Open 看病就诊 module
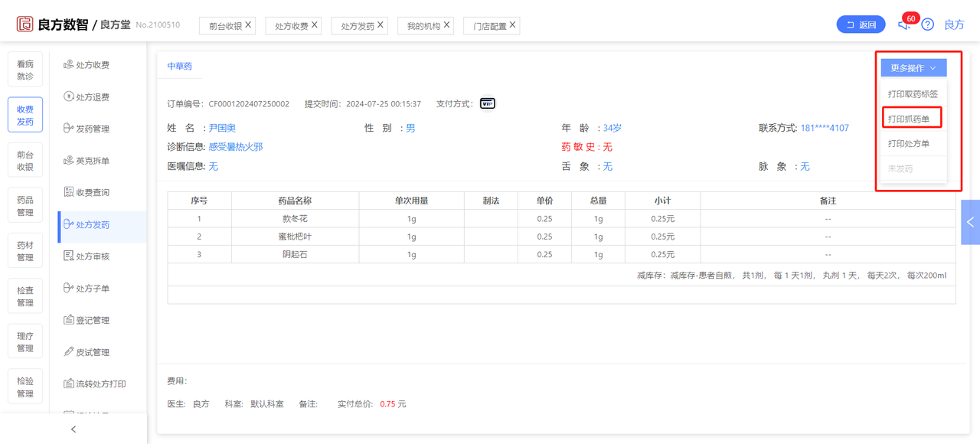 coord(25,70)
